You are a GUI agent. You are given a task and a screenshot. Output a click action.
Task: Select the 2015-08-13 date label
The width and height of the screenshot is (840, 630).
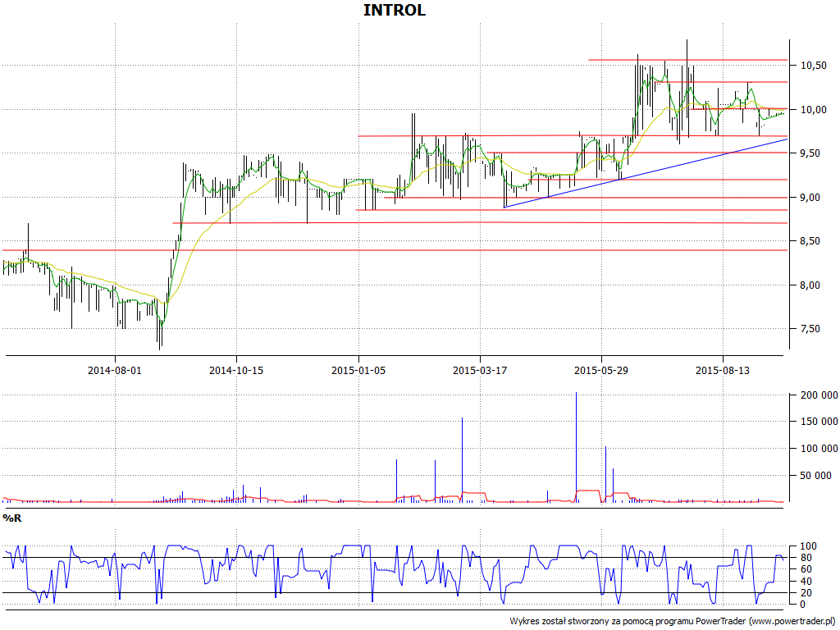[x=723, y=370]
